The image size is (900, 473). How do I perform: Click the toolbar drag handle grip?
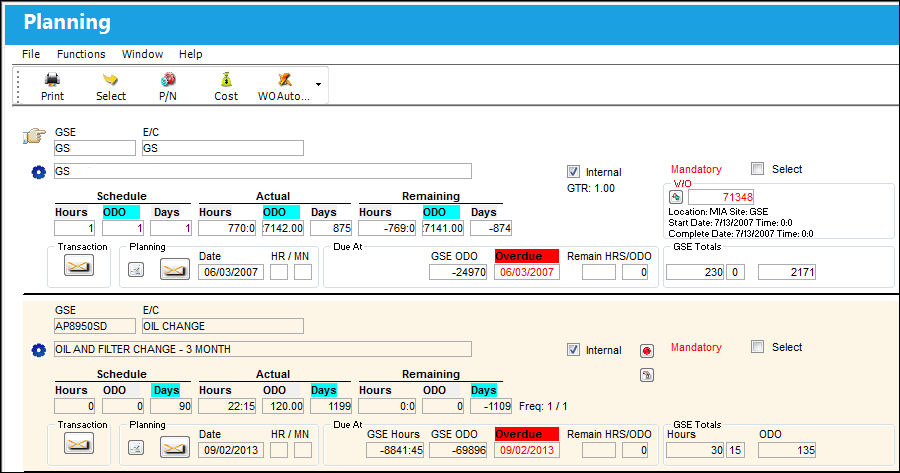pos(18,86)
